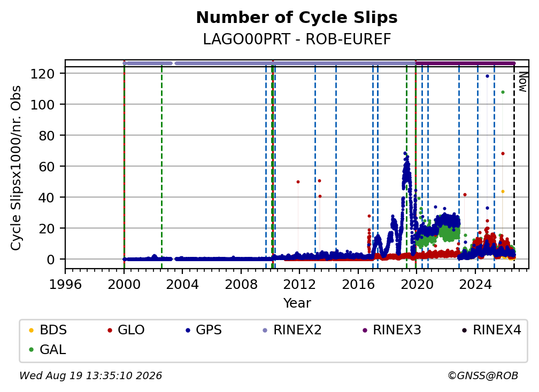
Task: Click the green GAL legend marker
Action: [31, 350]
